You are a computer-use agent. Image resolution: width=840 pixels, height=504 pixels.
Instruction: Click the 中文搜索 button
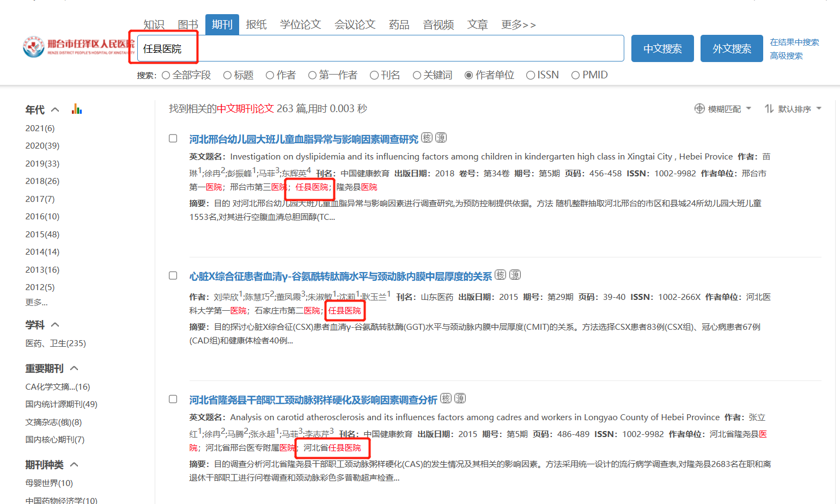tap(662, 48)
